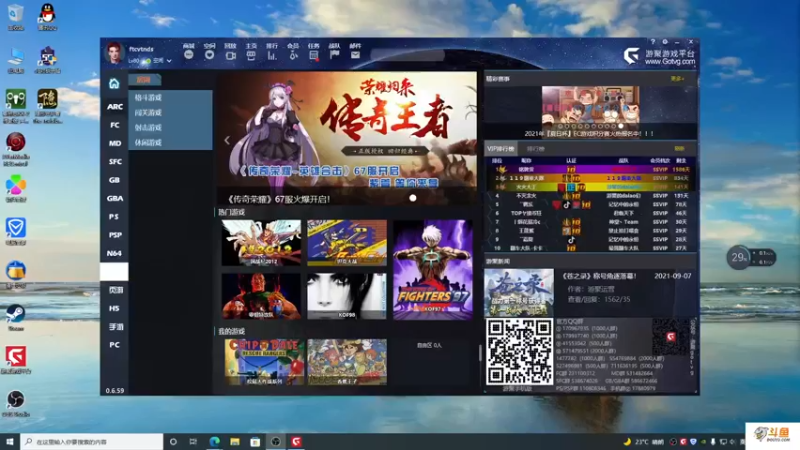800x450 pixels.
Task: Open the help question mark icon
Action: coord(653,42)
